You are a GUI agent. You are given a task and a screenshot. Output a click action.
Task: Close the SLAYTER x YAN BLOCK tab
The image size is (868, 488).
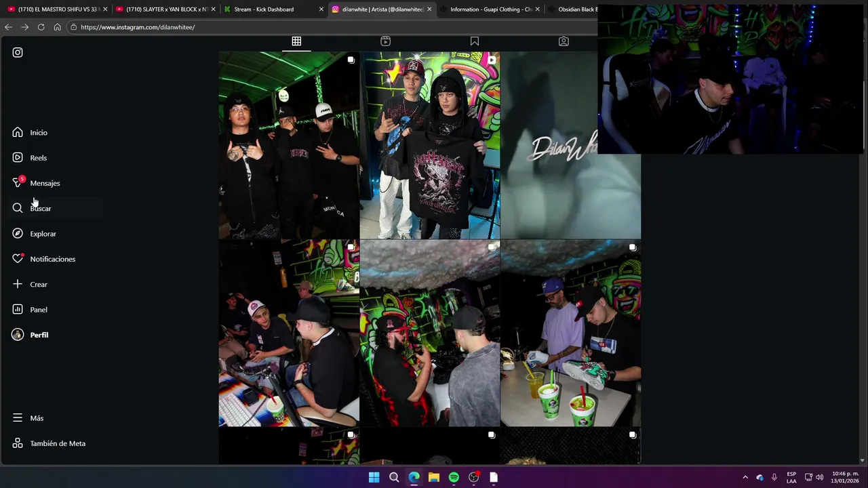pyautogui.click(x=213, y=9)
